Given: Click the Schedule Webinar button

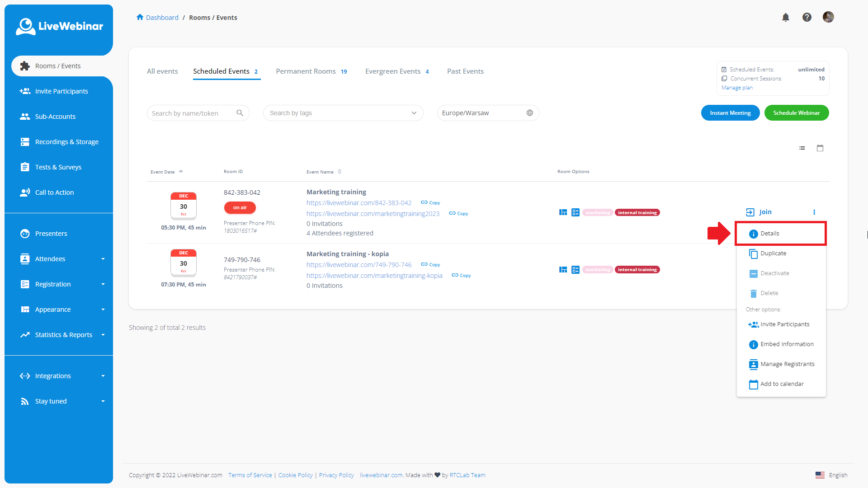Looking at the screenshot, I should [x=796, y=113].
